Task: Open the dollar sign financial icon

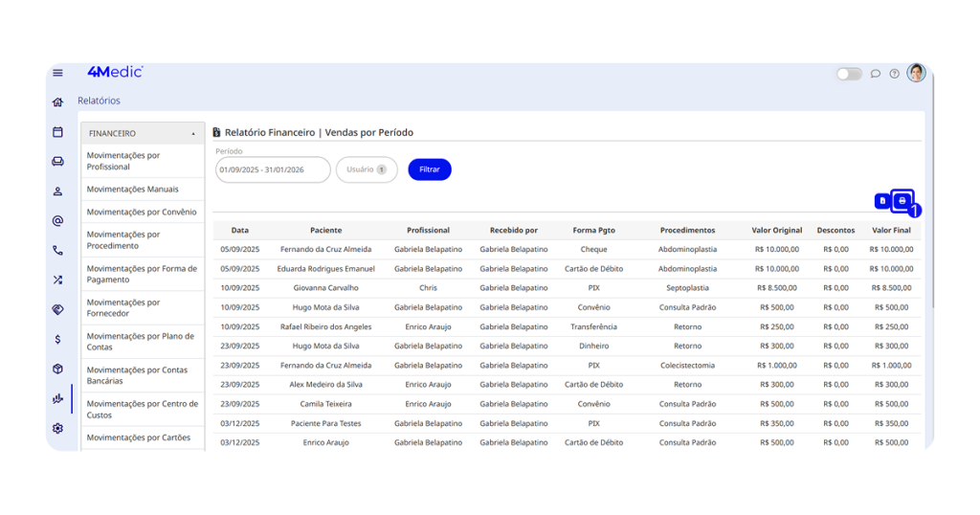Action: 57,339
